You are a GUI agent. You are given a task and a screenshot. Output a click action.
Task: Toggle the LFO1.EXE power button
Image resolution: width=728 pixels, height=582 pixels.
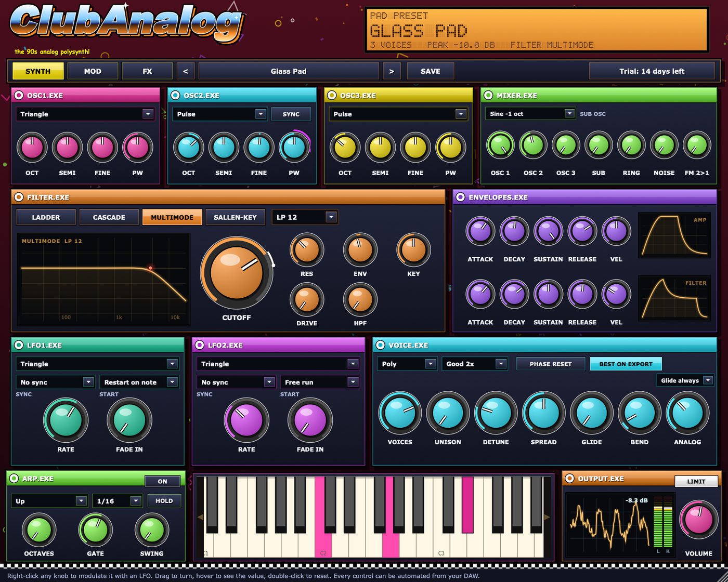19,345
